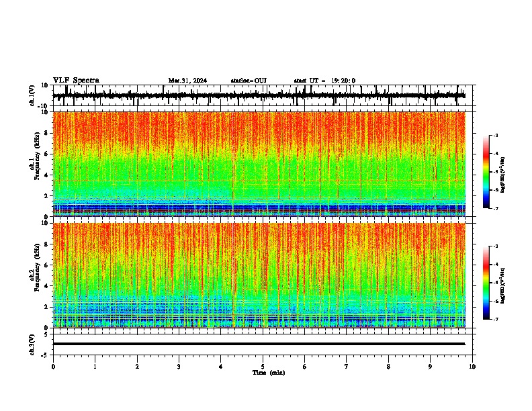Screen dimensions: 532x411
Task: Click the ch.2 colorbar log(PSD) label
Action: tap(502, 285)
